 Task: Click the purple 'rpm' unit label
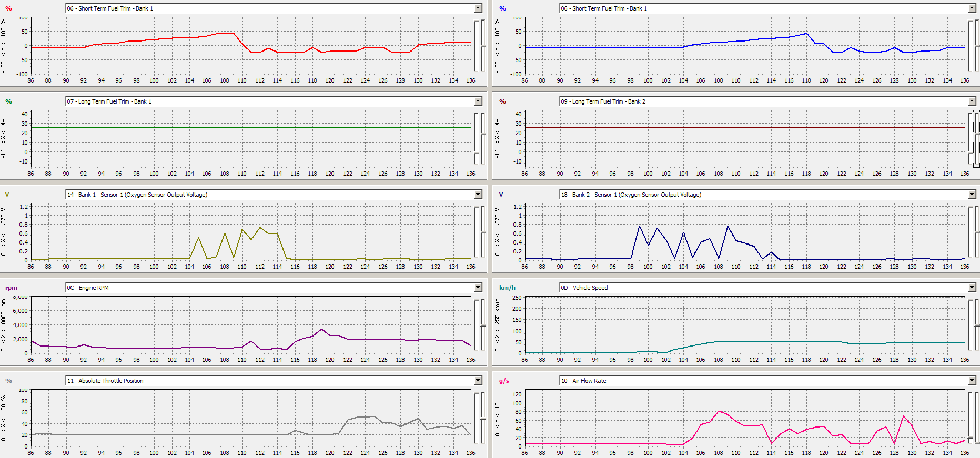click(x=11, y=288)
